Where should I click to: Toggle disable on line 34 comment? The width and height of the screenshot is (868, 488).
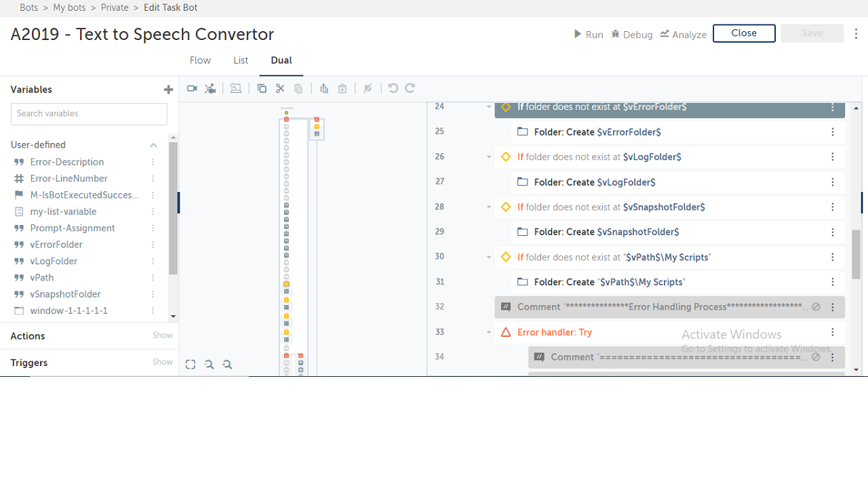click(816, 357)
